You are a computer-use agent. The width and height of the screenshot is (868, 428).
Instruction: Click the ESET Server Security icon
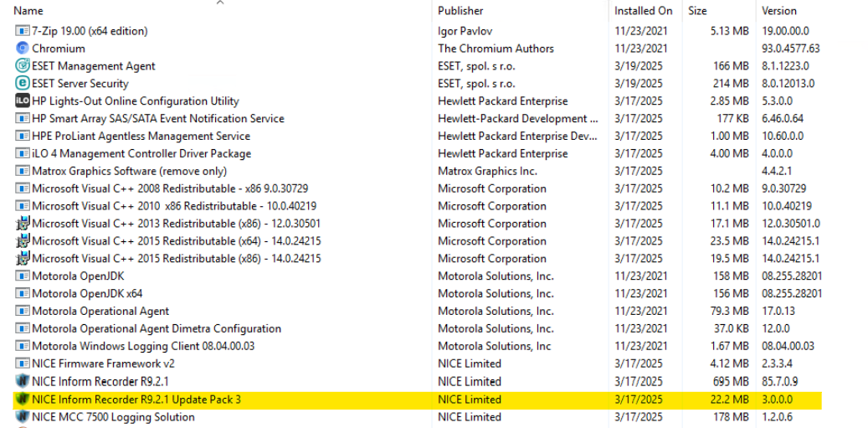[x=23, y=84]
